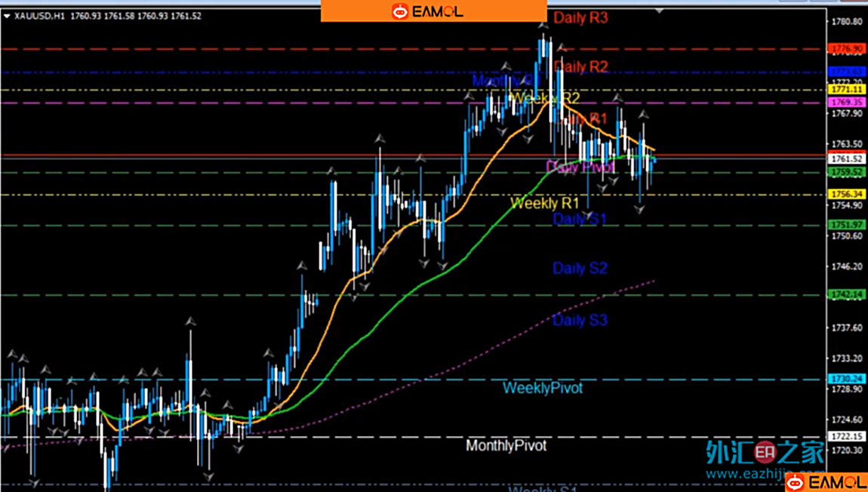This screenshot has width=868, height=492.
Task: Select the Daily R3 pivot label
Action: (x=580, y=18)
